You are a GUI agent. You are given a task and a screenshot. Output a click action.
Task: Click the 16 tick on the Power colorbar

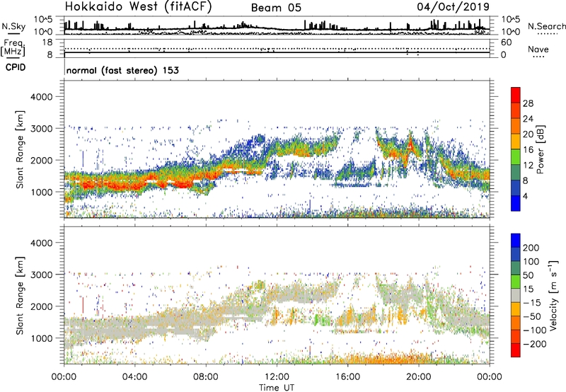528,149
